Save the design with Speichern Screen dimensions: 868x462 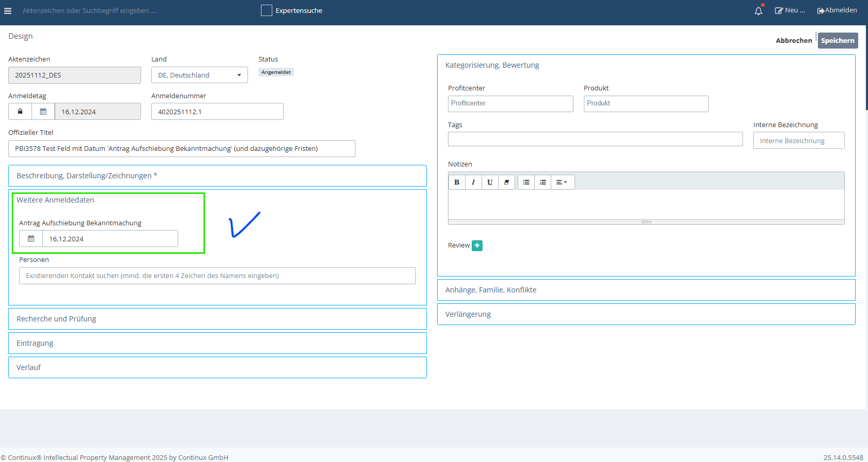[x=838, y=40]
